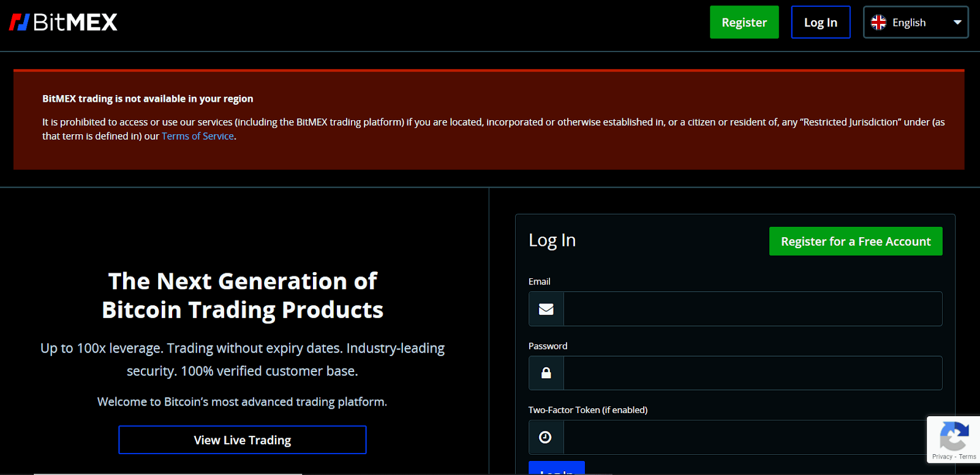Click the View Live Trading button
Viewport: 980px width, 475px height.
click(243, 440)
